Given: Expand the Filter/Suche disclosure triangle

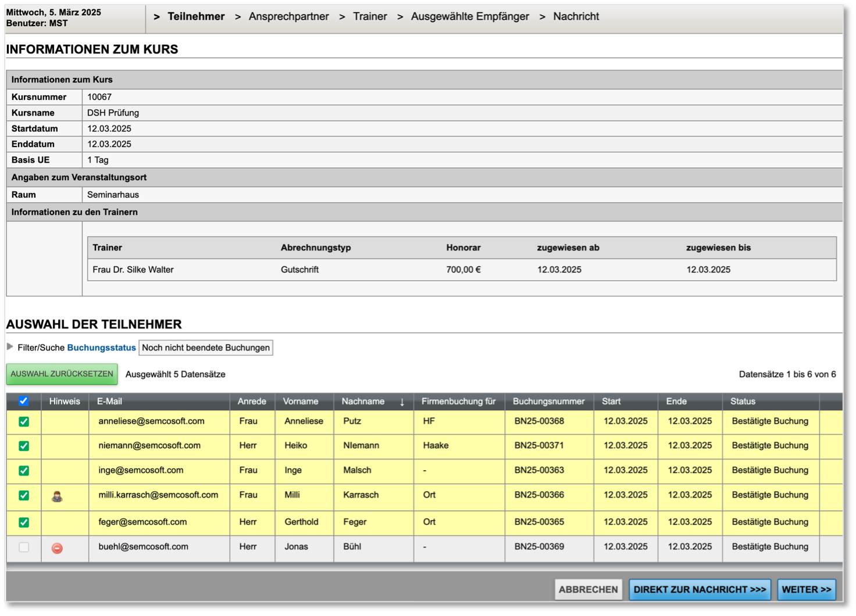Looking at the screenshot, I should tap(10, 347).
